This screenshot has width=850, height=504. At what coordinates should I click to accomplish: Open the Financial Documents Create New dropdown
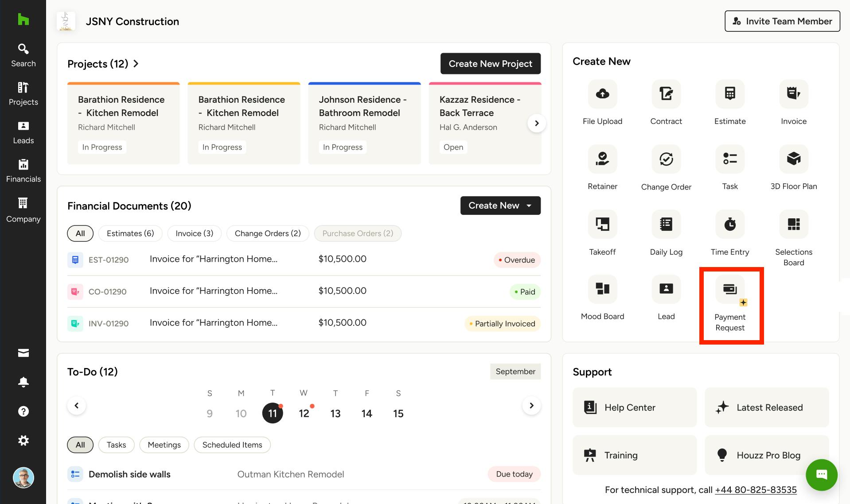point(500,205)
